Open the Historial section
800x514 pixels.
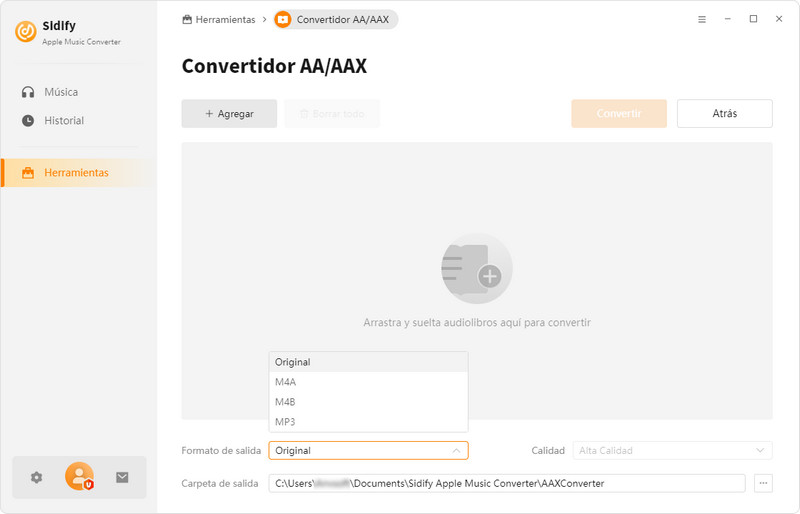pyautogui.click(x=53, y=120)
